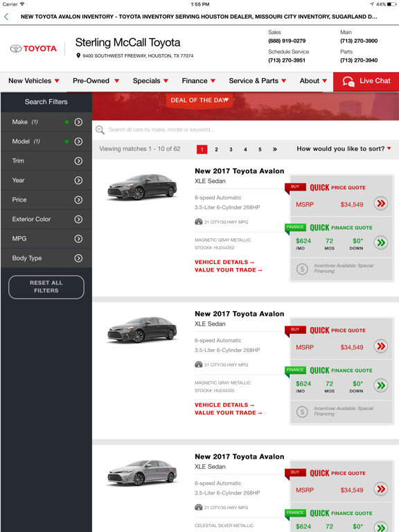The image size is (399, 532).
Task: Click red price quote arrow for stock HU244352
Action: [381, 204]
